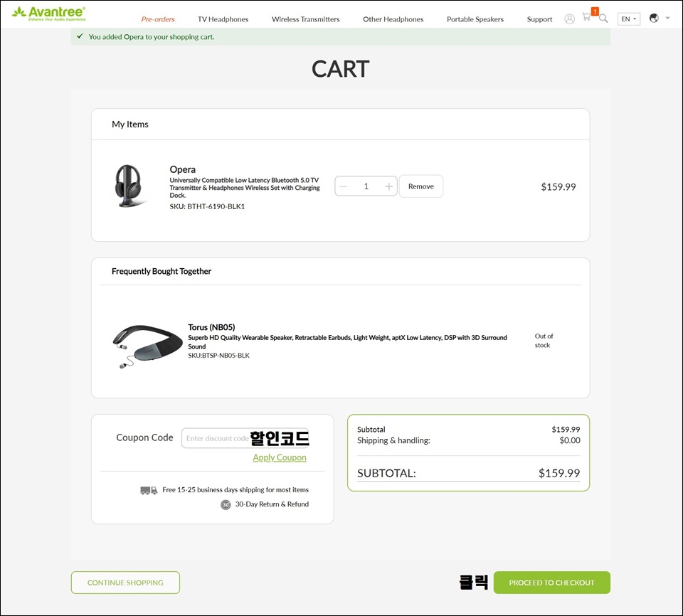The height and width of the screenshot is (616, 683).
Task: Click the Continue Shopping button
Action: [x=125, y=583]
